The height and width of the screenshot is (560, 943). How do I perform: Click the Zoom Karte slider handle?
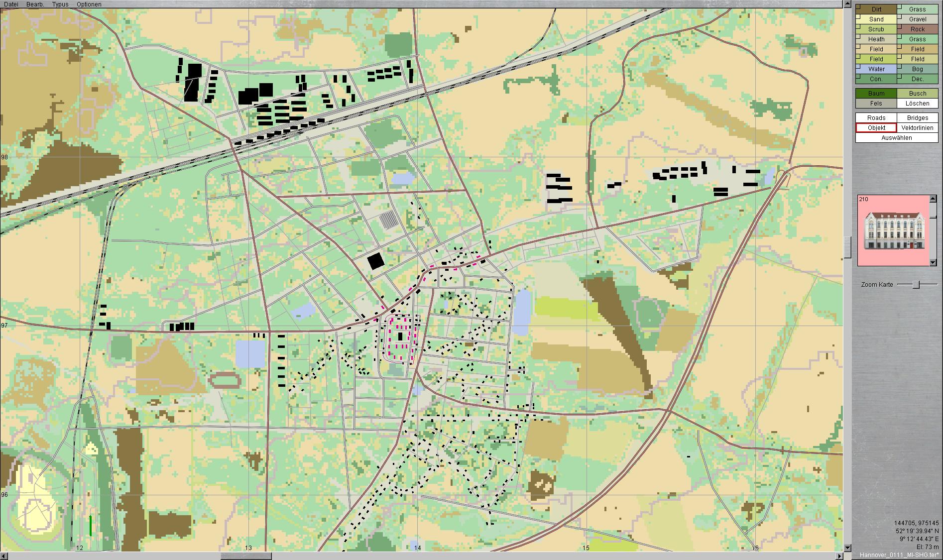point(916,285)
